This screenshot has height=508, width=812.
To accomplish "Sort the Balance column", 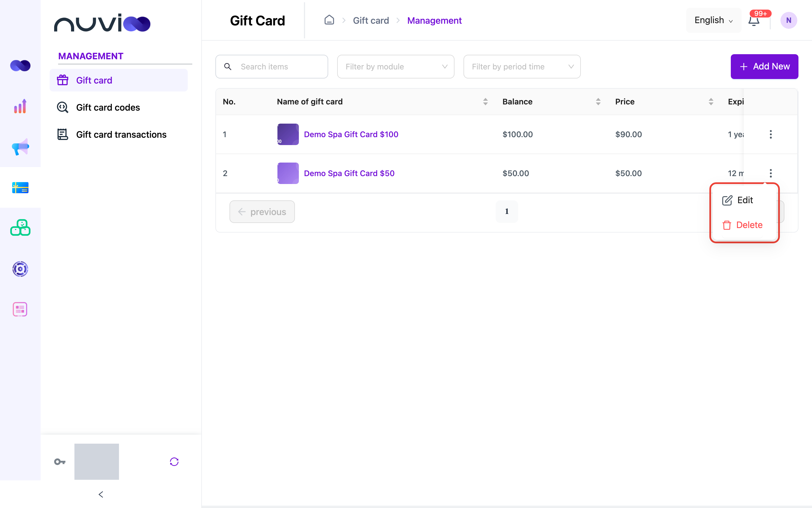I will 598,102.
